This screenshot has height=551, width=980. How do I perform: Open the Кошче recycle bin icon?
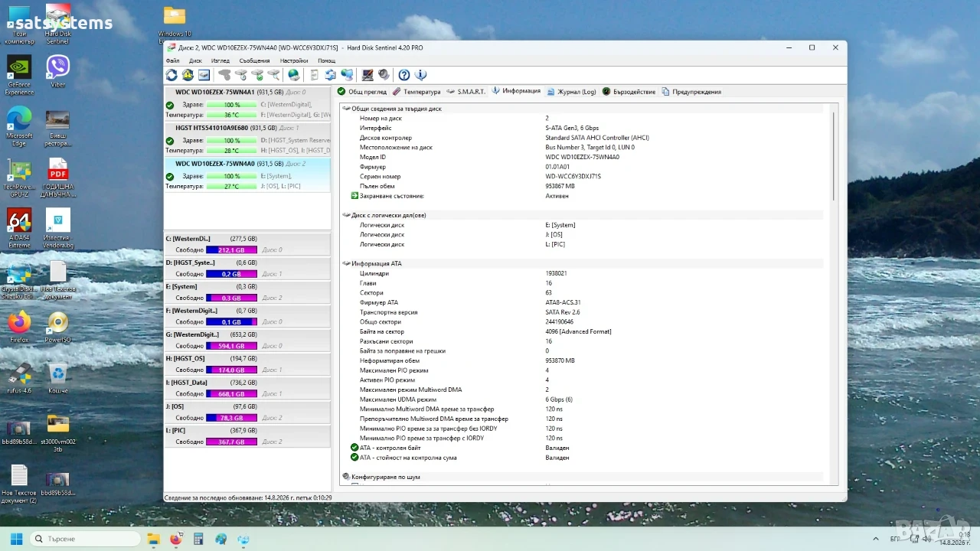[x=57, y=379]
